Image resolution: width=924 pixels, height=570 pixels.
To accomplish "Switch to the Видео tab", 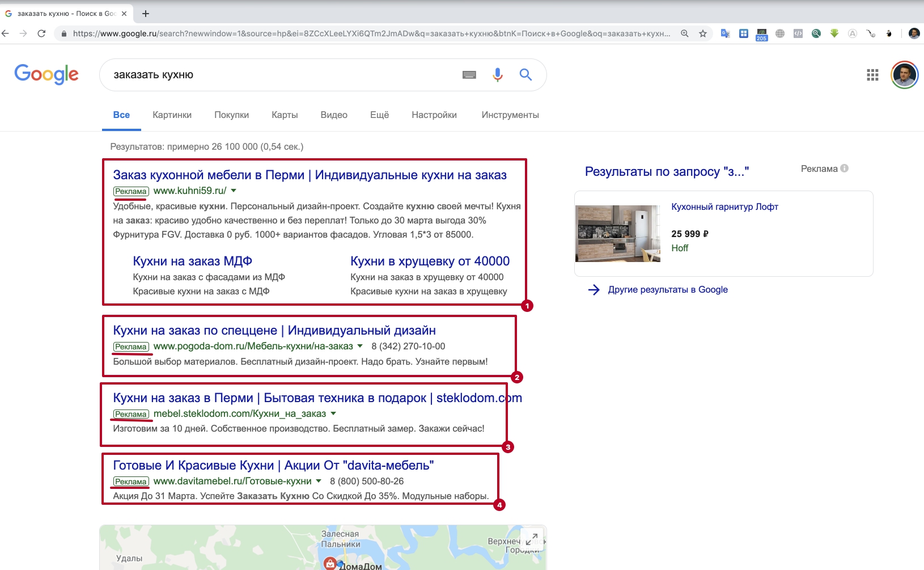I will pyautogui.click(x=334, y=115).
